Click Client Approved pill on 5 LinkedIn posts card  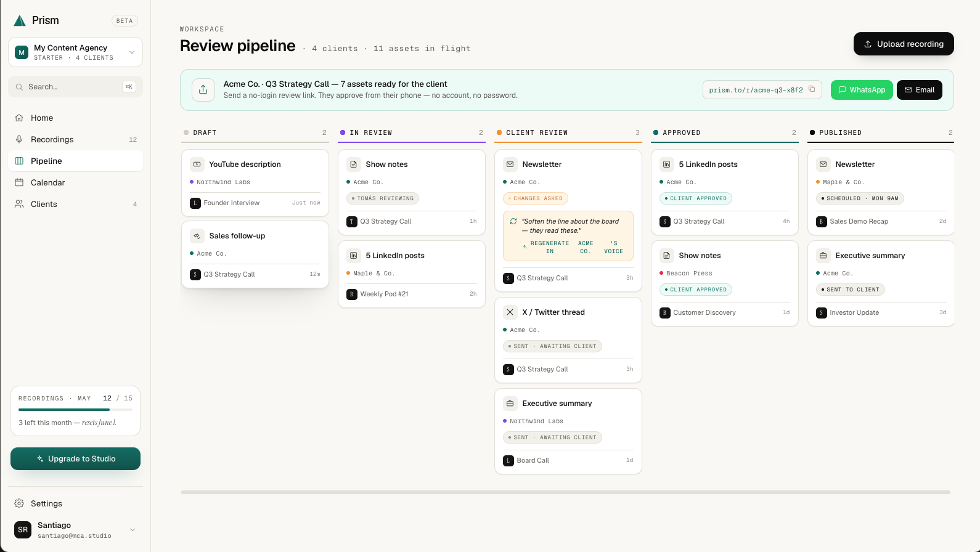pyautogui.click(x=696, y=198)
